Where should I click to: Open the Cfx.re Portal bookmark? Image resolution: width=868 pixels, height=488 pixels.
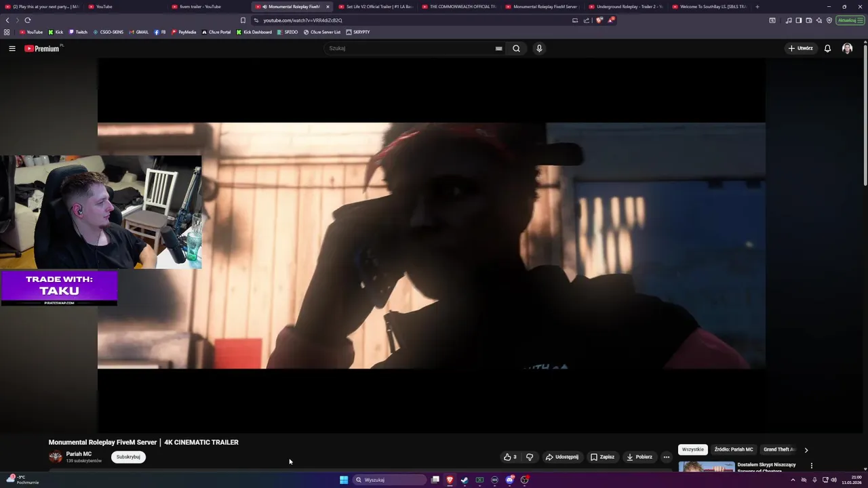click(x=216, y=32)
